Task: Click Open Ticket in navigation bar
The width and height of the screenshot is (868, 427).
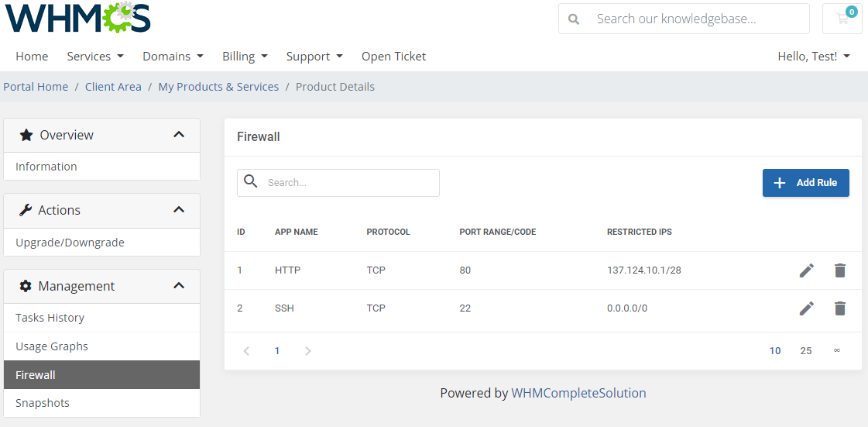Action: [x=393, y=56]
